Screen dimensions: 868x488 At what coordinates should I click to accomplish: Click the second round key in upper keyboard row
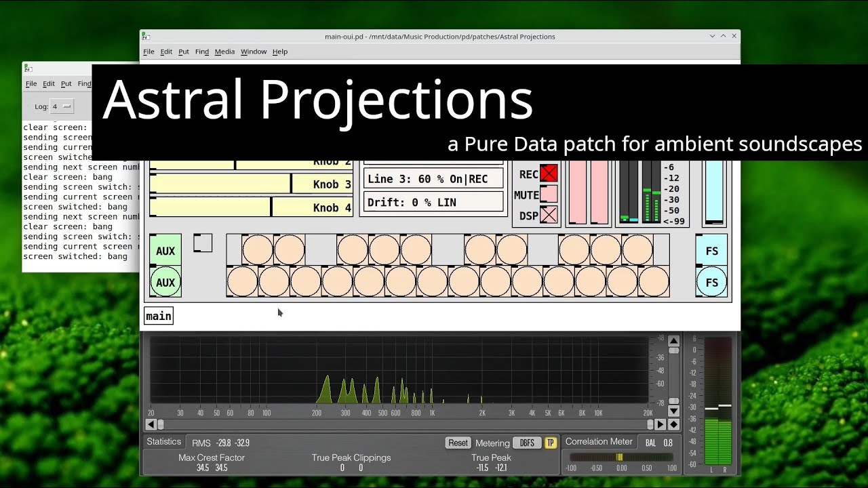290,249
